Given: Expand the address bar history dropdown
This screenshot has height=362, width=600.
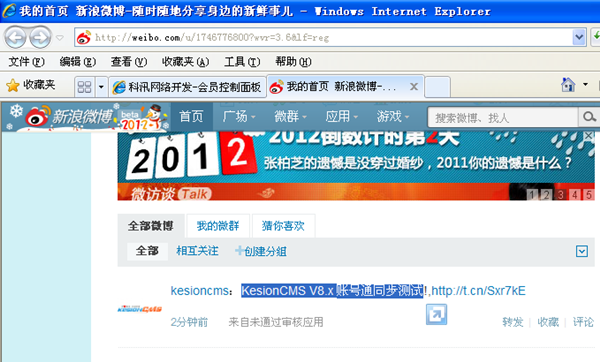Looking at the screenshot, I should click(x=579, y=38).
